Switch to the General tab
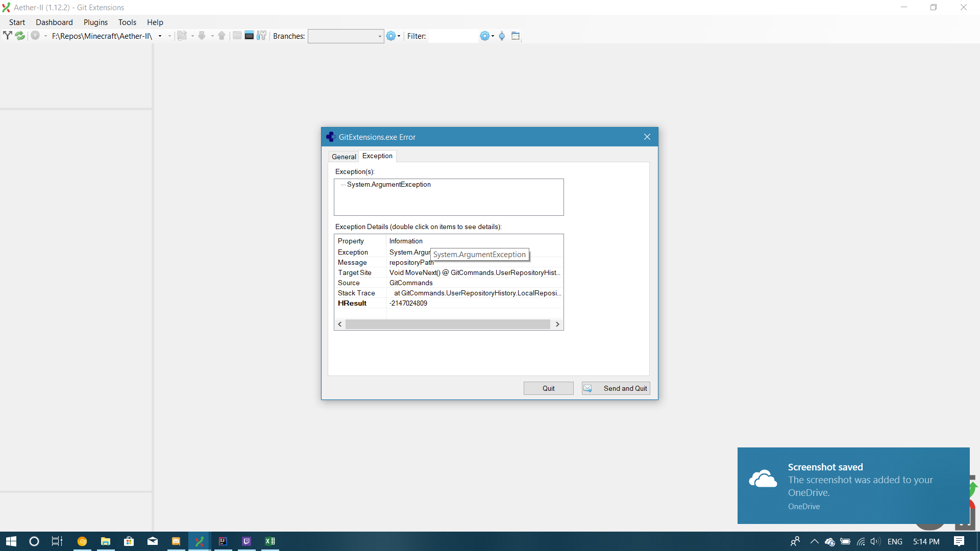The height and width of the screenshot is (551, 980). point(344,156)
